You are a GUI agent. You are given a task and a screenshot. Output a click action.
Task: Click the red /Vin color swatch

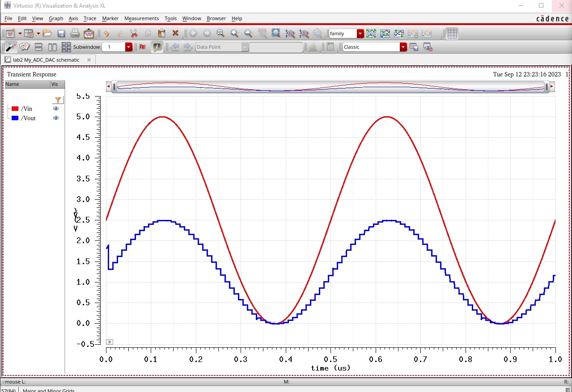coord(15,109)
